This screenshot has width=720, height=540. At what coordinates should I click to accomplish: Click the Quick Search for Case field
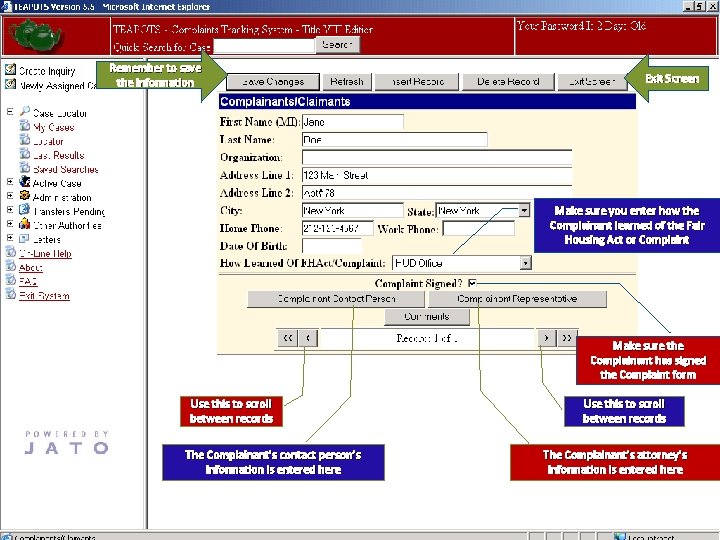[x=264, y=46]
